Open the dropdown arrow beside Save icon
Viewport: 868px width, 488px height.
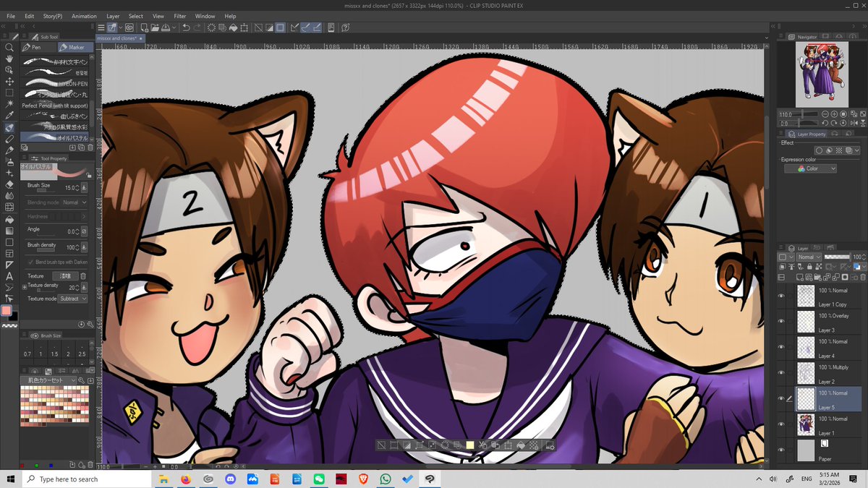pos(174,27)
